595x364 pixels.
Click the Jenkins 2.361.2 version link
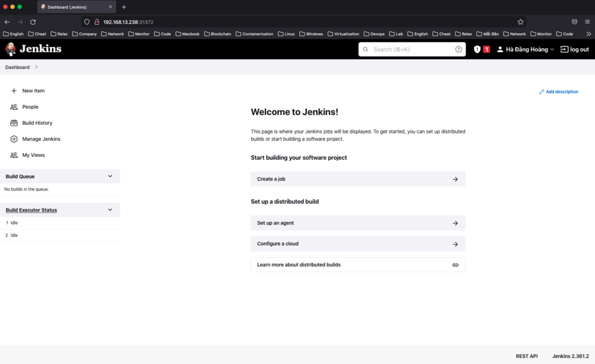tap(571, 356)
